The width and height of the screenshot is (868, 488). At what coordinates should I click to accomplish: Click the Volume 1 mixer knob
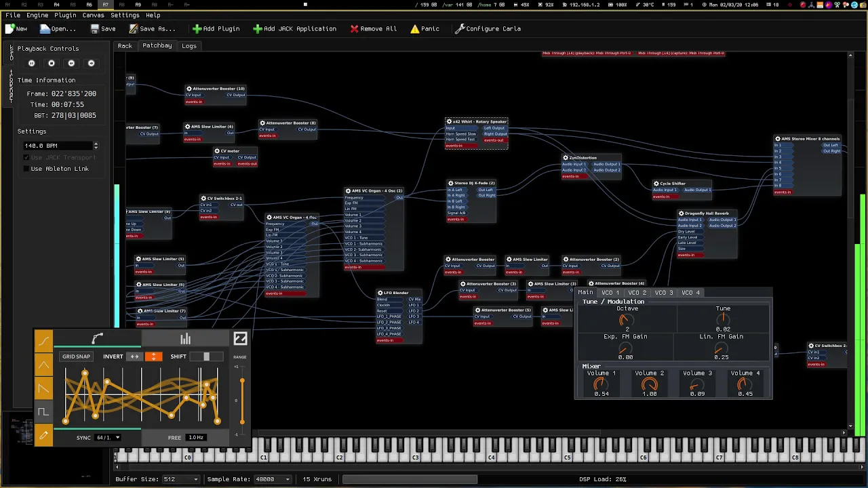point(601,384)
